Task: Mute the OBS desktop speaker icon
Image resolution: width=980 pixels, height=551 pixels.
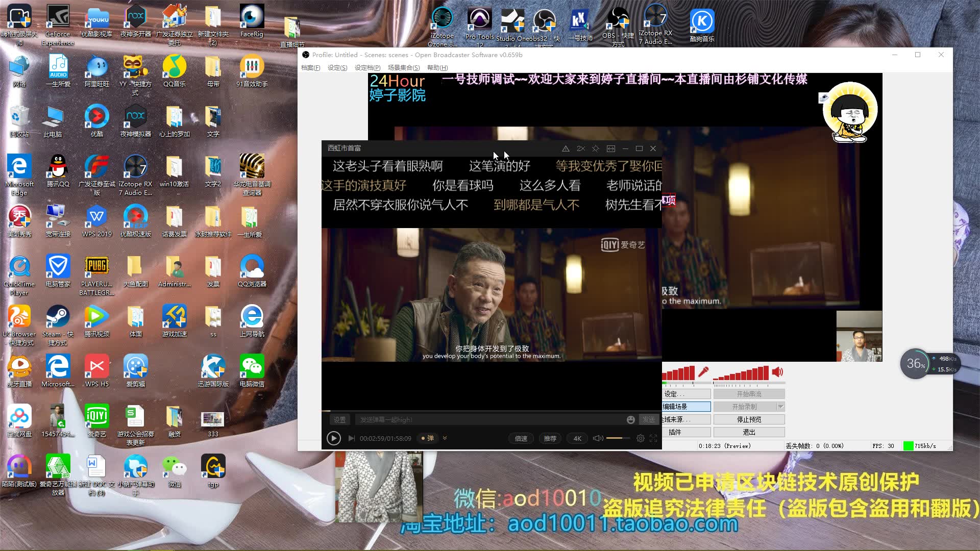Action: pyautogui.click(x=777, y=372)
